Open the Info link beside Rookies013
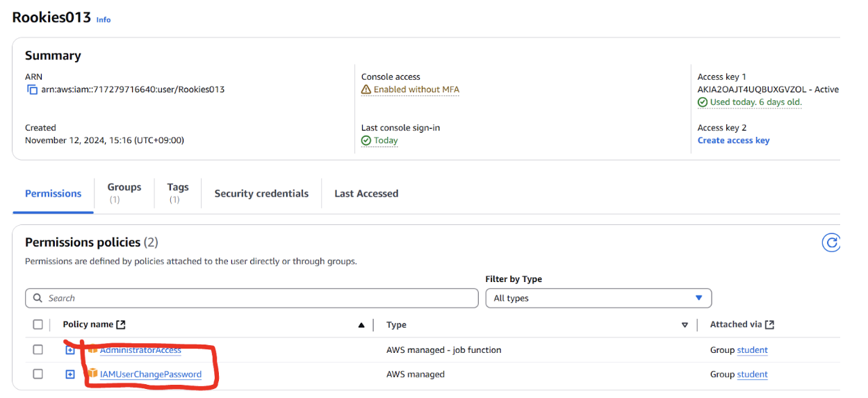 [x=104, y=19]
